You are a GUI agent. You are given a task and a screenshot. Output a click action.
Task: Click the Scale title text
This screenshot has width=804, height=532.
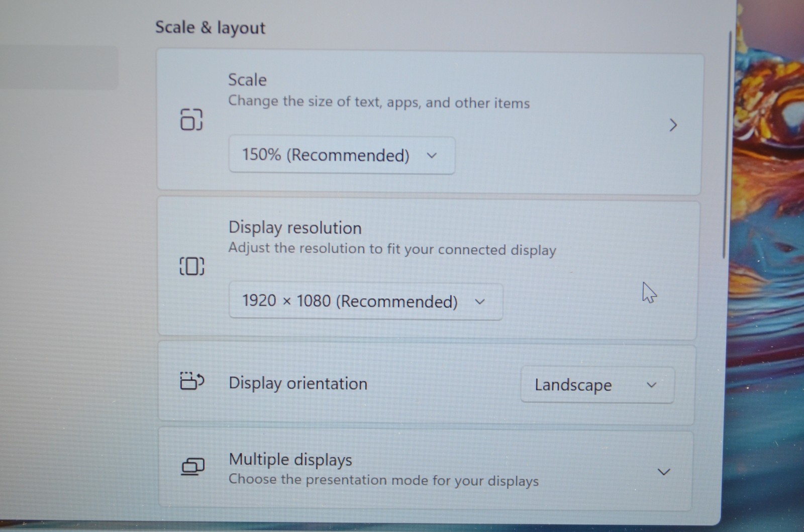(247, 80)
